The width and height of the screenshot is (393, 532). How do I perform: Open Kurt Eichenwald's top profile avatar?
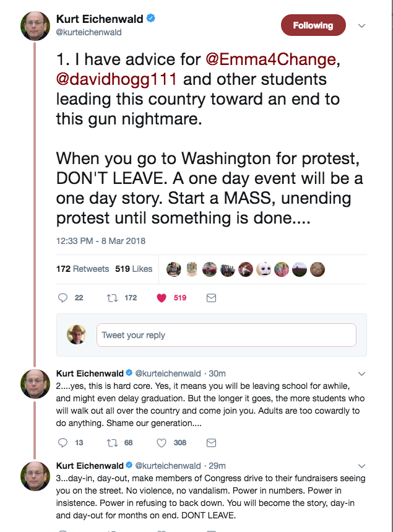35,26
